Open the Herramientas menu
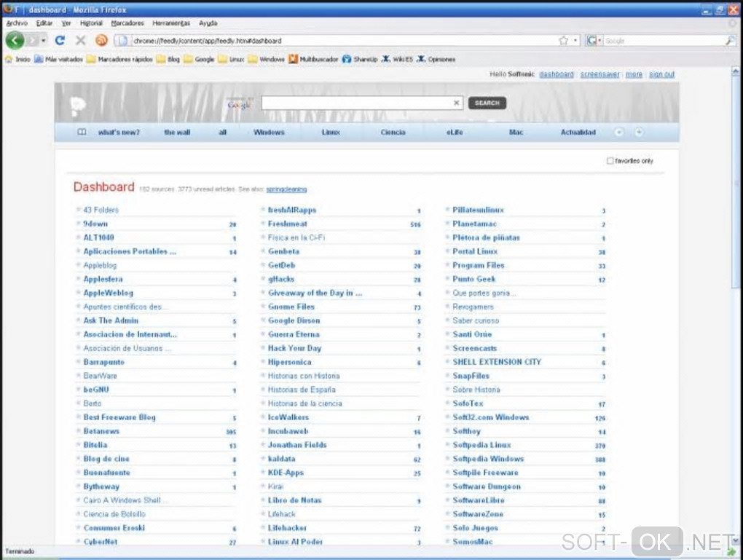743x560 pixels. click(171, 23)
